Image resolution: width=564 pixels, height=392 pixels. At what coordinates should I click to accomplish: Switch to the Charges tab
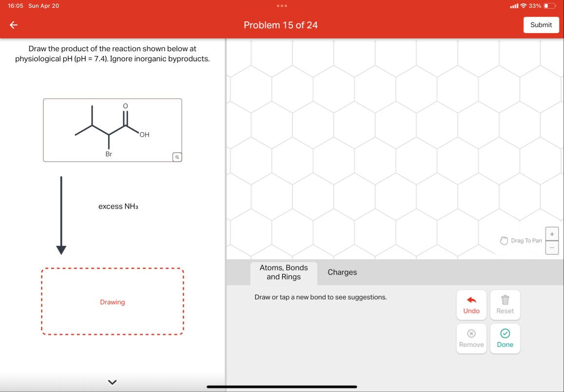(342, 273)
